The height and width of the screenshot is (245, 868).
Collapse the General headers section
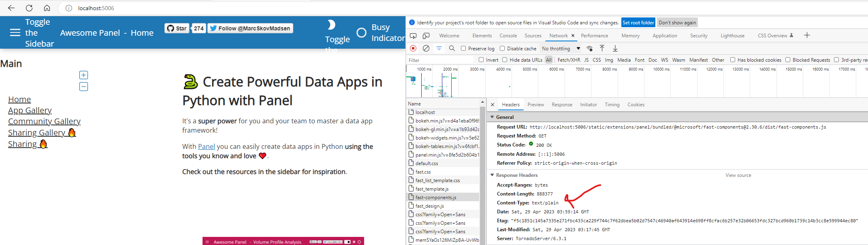493,117
